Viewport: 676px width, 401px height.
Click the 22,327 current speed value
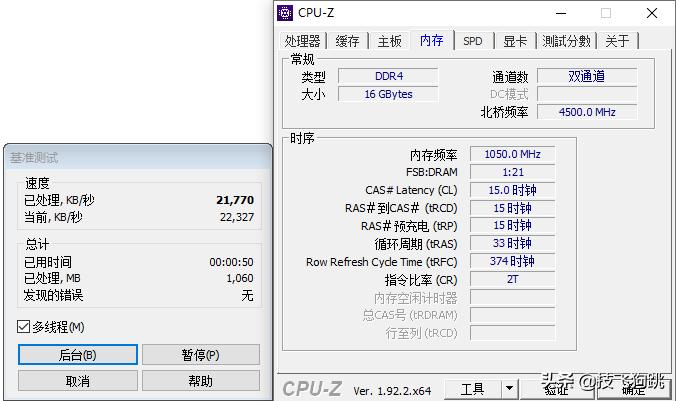click(237, 217)
